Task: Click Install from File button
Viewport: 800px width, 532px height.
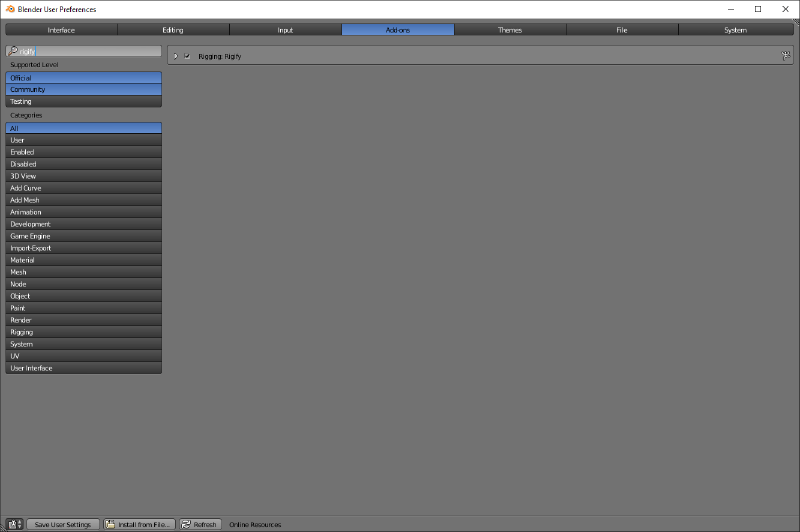Action: click(139, 524)
